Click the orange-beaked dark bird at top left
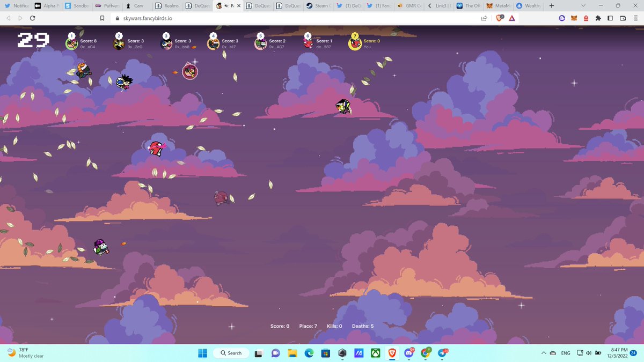Screen dimensions: 644x362 (83, 70)
